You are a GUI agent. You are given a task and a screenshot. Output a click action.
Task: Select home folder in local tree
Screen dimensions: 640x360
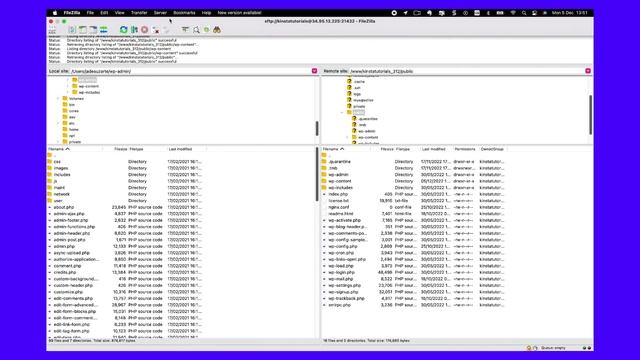[x=73, y=129]
